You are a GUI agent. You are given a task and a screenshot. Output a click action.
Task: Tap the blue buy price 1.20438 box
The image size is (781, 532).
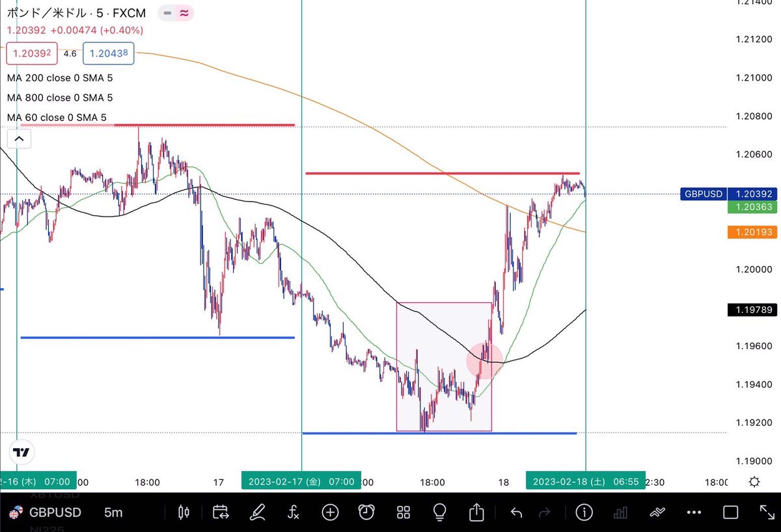pos(109,54)
